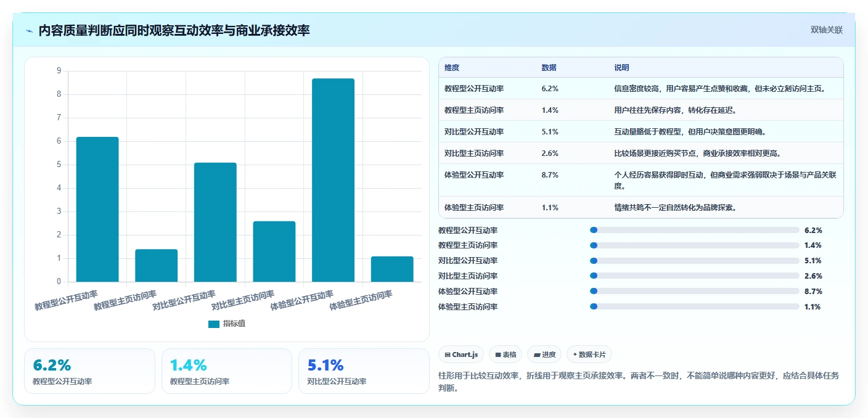Viewport: 868px width, 418px height.
Task: Open the 5.1% 对比型公开互动率 data card
Action: tap(364, 371)
